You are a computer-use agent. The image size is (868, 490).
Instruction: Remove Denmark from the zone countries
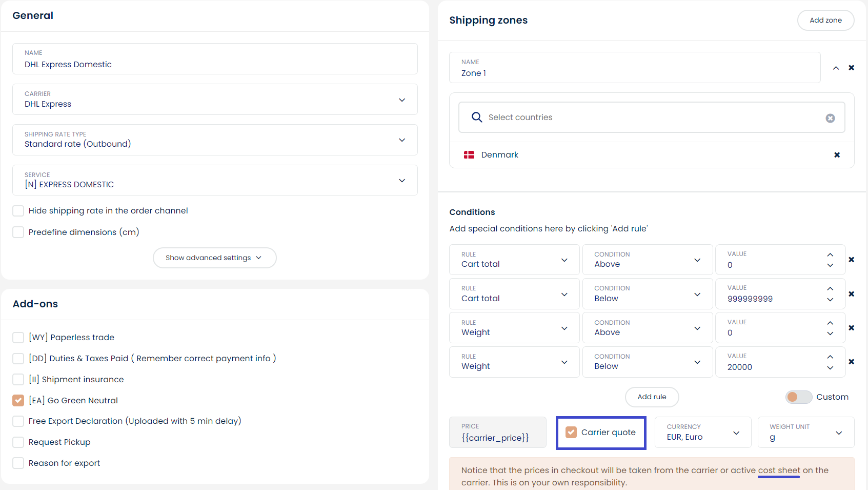click(x=837, y=155)
